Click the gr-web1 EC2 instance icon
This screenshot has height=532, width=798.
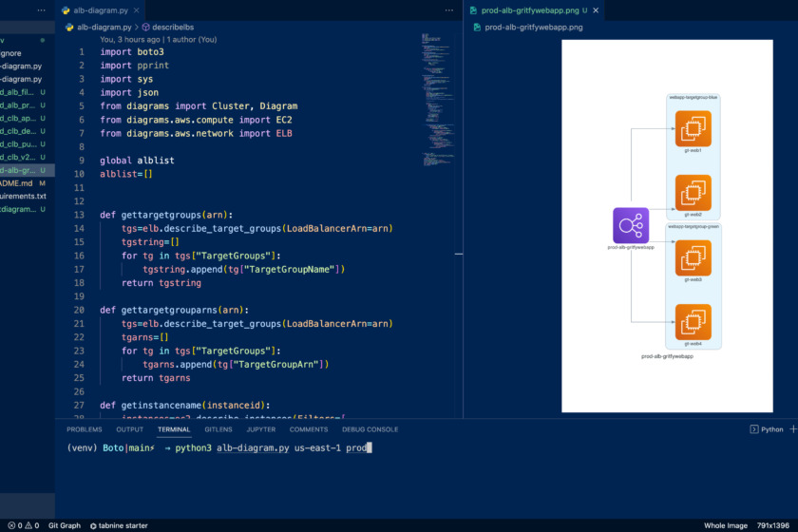pyautogui.click(x=693, y=128)
